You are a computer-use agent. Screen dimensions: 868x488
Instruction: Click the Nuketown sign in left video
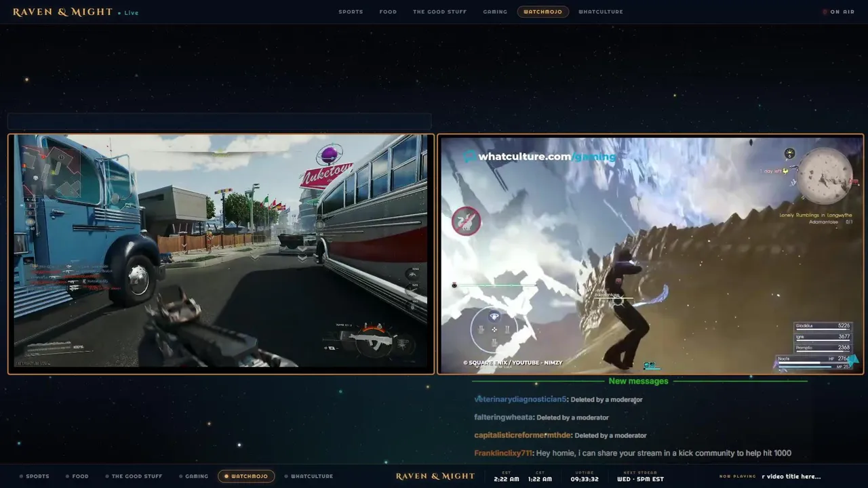click(x=325, y=175)
